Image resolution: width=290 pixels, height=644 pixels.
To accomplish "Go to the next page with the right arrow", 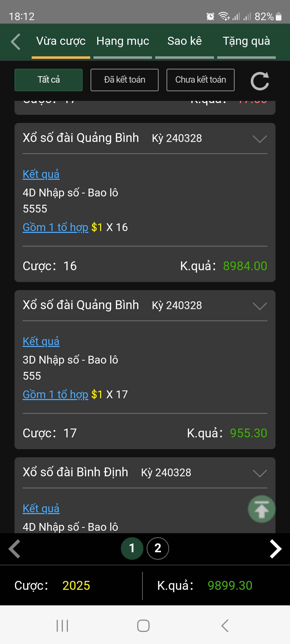I will coord(275,549).
